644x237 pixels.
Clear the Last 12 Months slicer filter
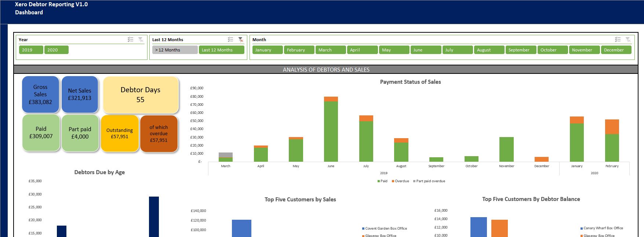click(241, 39)
